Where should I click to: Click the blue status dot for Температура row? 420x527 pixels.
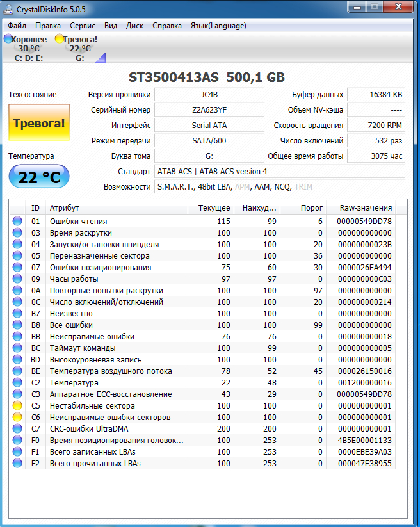(17, 383)
